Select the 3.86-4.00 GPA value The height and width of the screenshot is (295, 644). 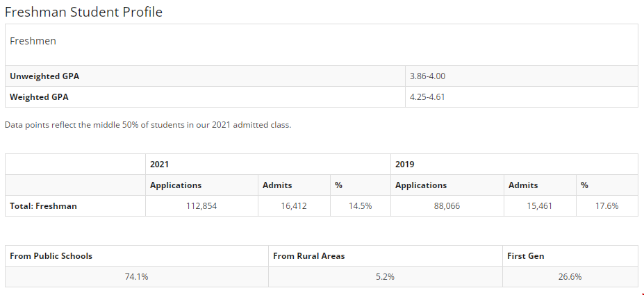(428, 76)
